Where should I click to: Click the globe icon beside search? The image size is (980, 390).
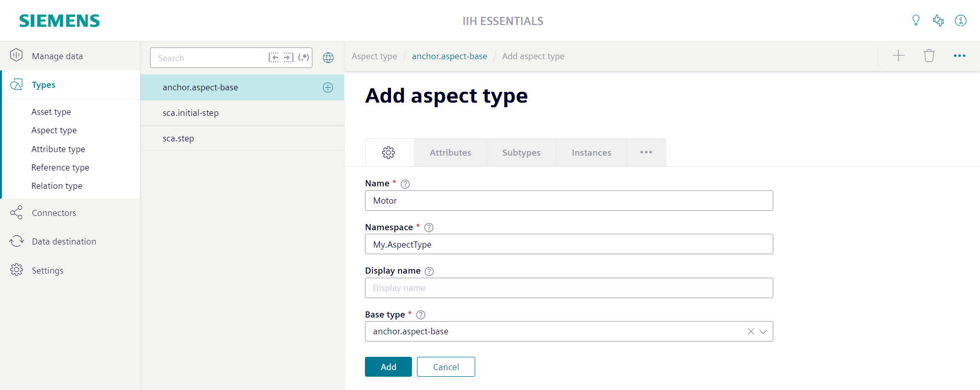tap(328, 58)
